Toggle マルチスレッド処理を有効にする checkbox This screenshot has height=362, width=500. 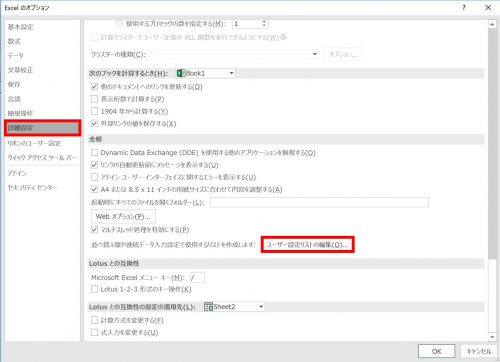(94, 230)
